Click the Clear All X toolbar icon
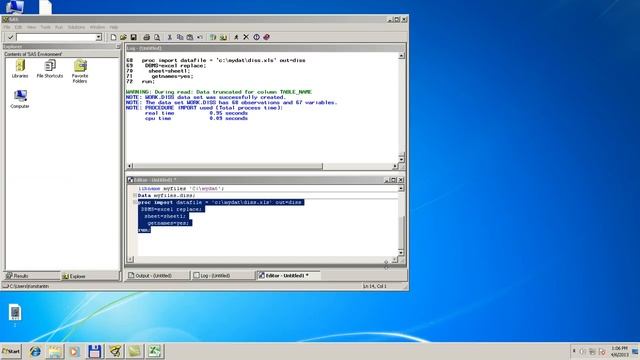The image size is (640, 360). coord(246,37)
